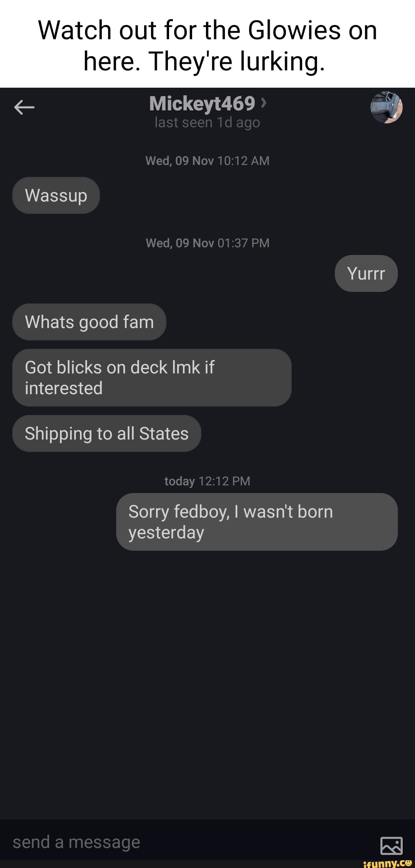Go back using the arrow icon
This screenshot has width=415, height=868.
pyautogui.click(x=24, y=107)
